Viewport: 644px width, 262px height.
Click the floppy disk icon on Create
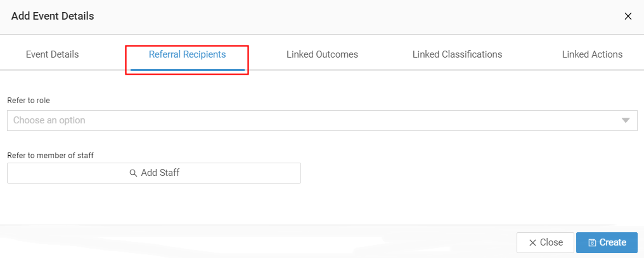[x=592, y=243]
